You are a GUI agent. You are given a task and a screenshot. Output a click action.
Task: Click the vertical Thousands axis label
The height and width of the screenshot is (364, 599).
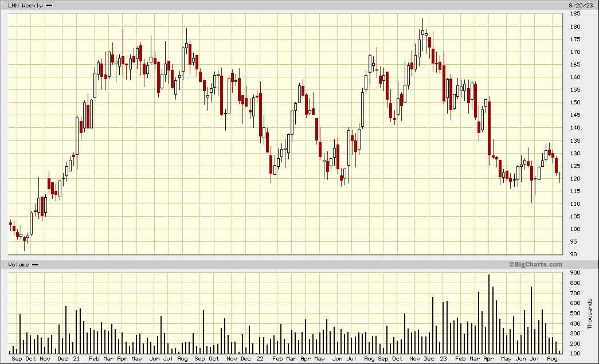point(590,314)
